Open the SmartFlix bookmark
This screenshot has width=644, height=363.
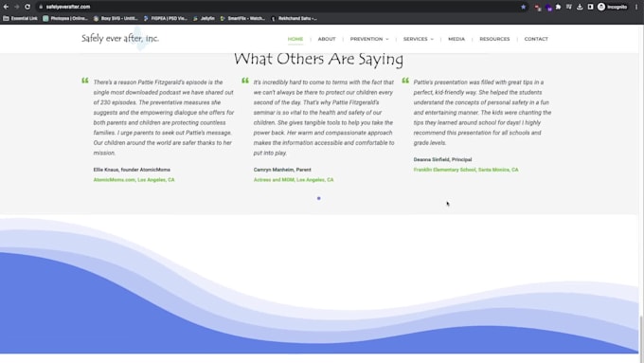point(242,19)
